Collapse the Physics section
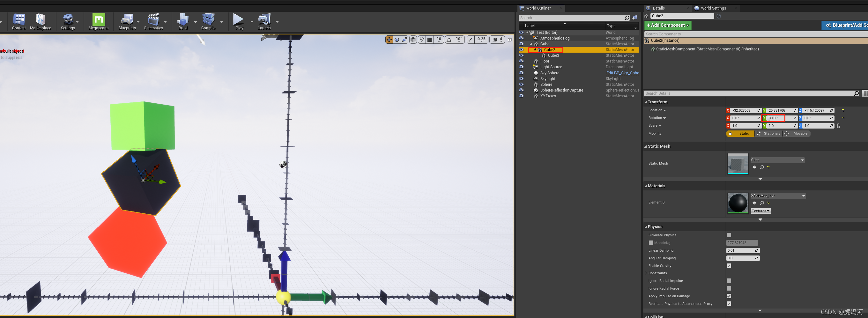 tap(646, 227)
